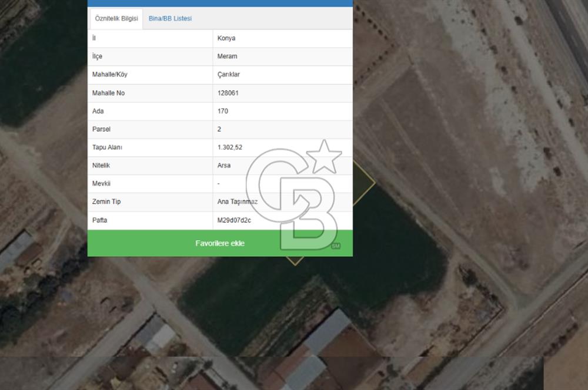
Task: Click the Ada row label
Action: click(98, 111)
